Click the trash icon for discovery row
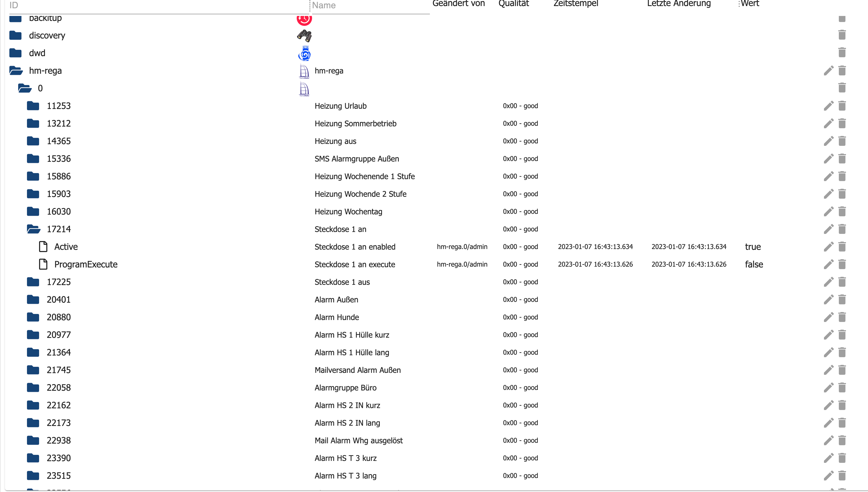This screenshot has width=868, height=492. point(842,35)
